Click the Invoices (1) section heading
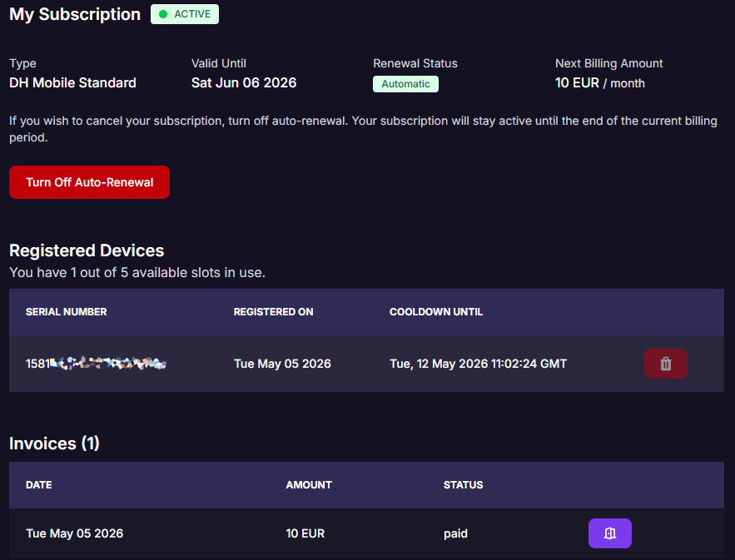This screenshot has height=560, width=735. (54, 444)
